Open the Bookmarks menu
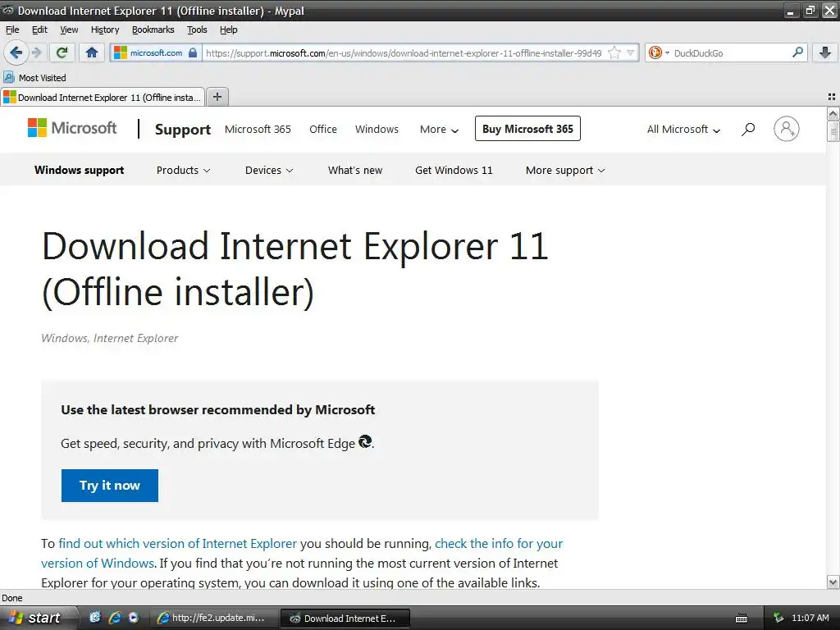This screenshot has height=630, width=840. pos(153,30)
